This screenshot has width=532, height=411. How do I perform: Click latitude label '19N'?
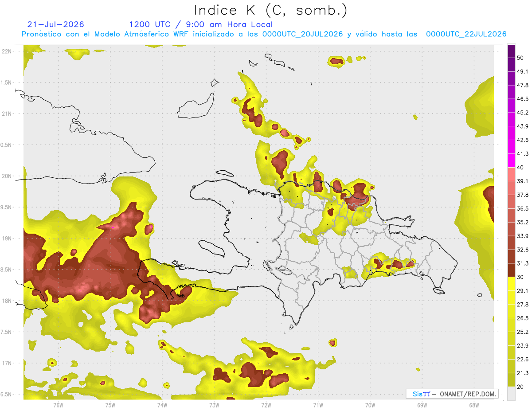click(7, 239)
